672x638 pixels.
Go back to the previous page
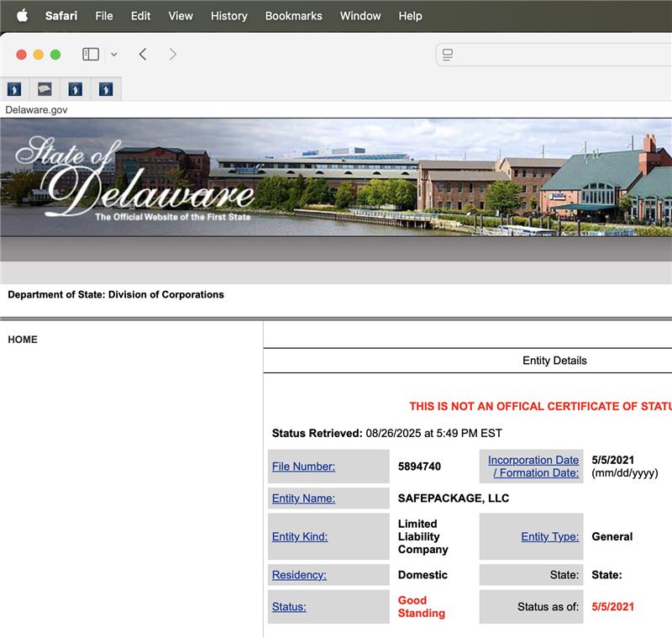pyautogui.click(x=143, y=55)
